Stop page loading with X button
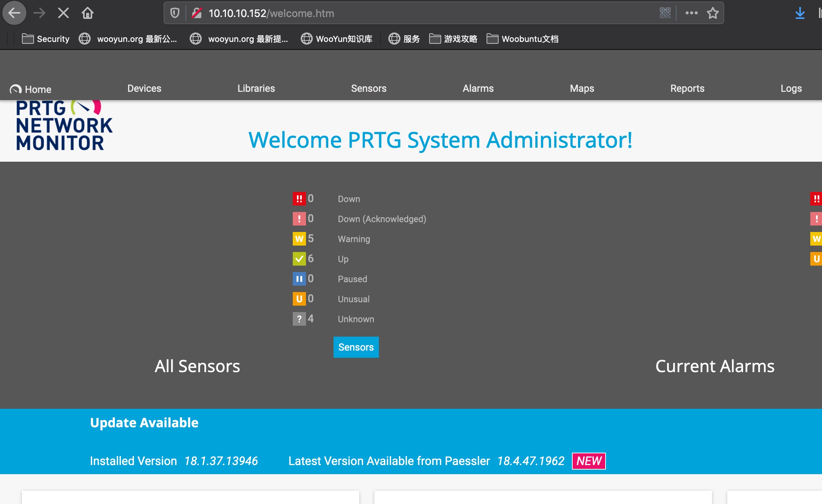The width and height of the screenshot is (822, 504). pyautogui.click(x=63, y=14)
